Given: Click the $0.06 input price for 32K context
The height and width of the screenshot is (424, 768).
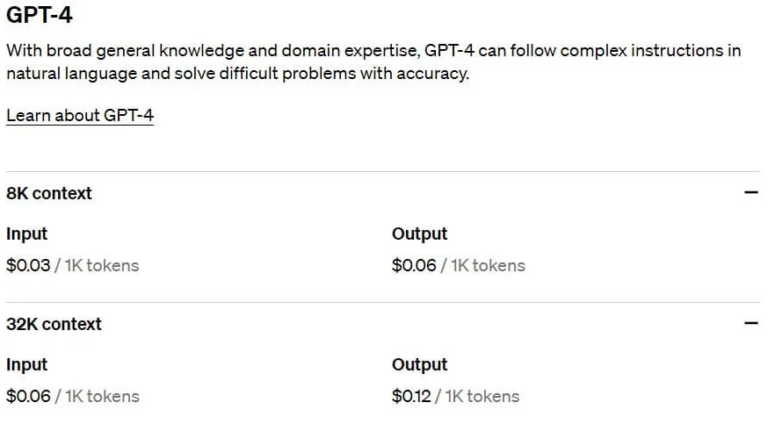Looking at the screenshot, I should click(x=28, y=396).
